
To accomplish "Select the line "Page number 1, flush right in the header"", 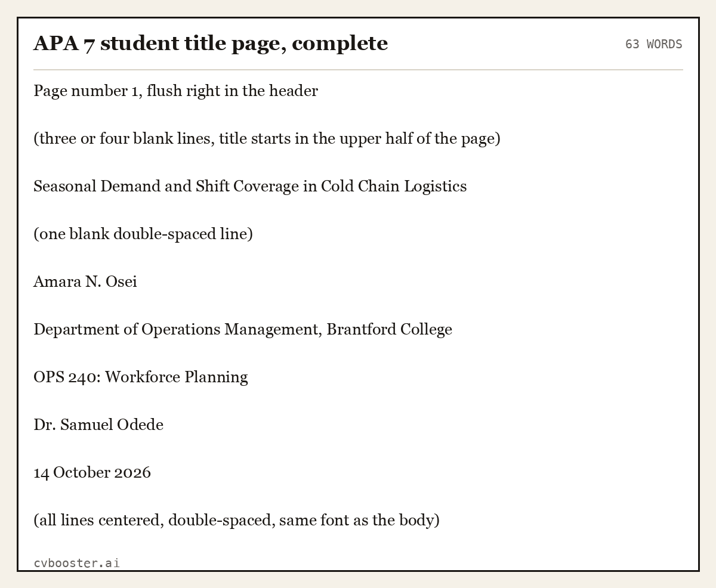I will click(x=175, y=91).
